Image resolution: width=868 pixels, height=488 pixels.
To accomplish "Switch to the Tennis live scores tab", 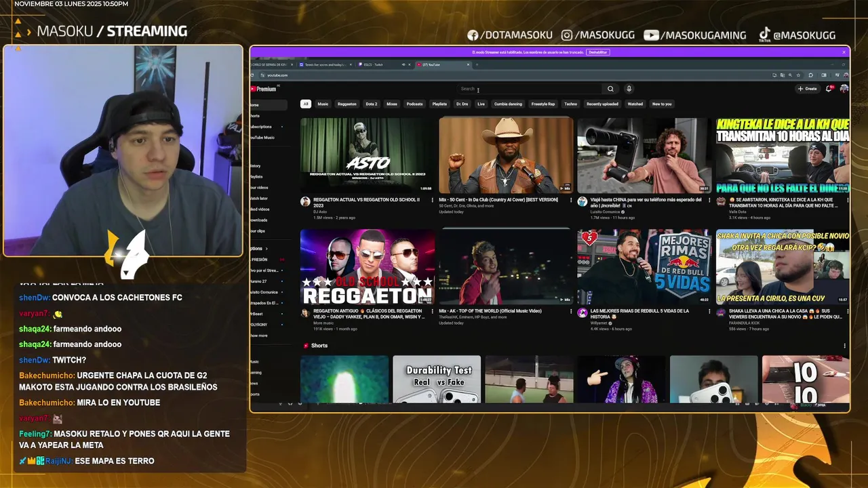I will (325, 64).
